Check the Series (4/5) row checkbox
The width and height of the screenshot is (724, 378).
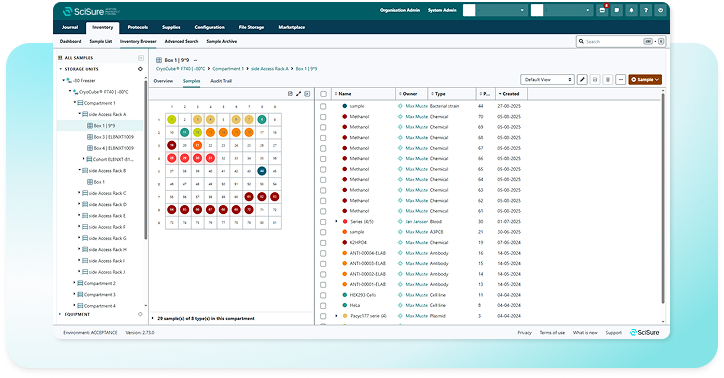coord(323,222)
